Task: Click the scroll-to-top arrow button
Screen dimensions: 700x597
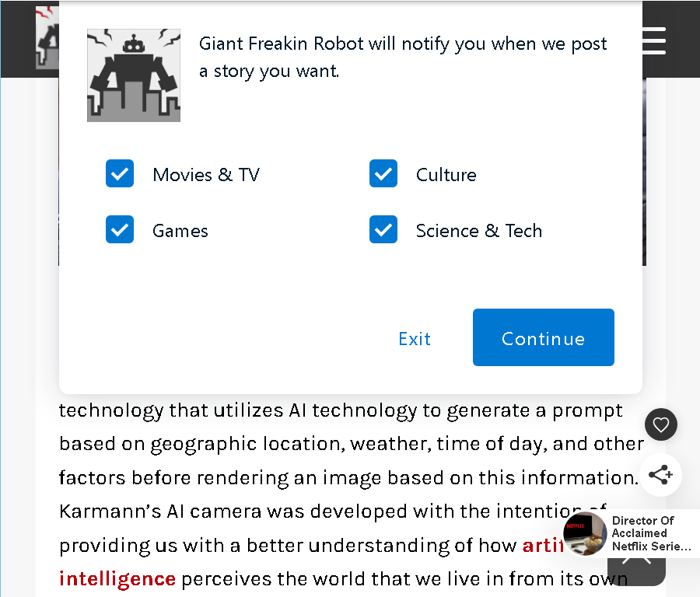Action: point(636,571)
